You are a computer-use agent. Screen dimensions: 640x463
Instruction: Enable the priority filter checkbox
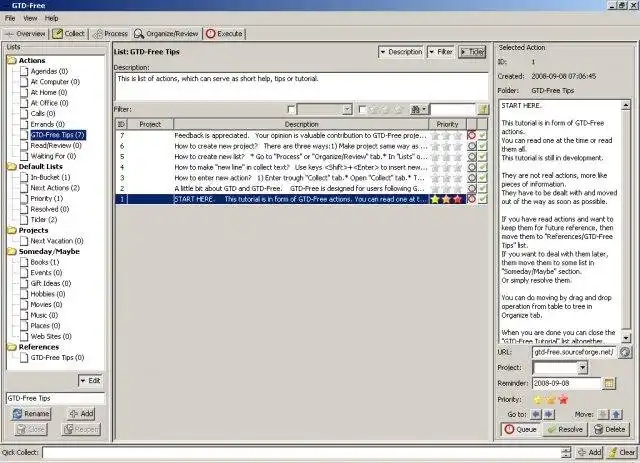(362, 109)
